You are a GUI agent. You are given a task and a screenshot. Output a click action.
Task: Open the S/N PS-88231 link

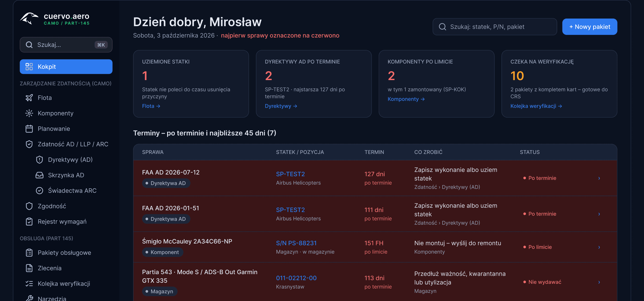coord(296,243)
